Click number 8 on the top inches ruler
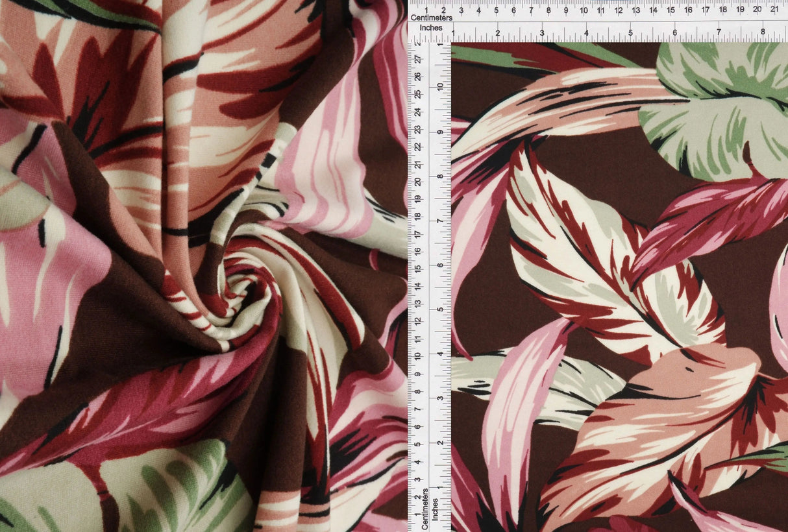 click(763, 31)
